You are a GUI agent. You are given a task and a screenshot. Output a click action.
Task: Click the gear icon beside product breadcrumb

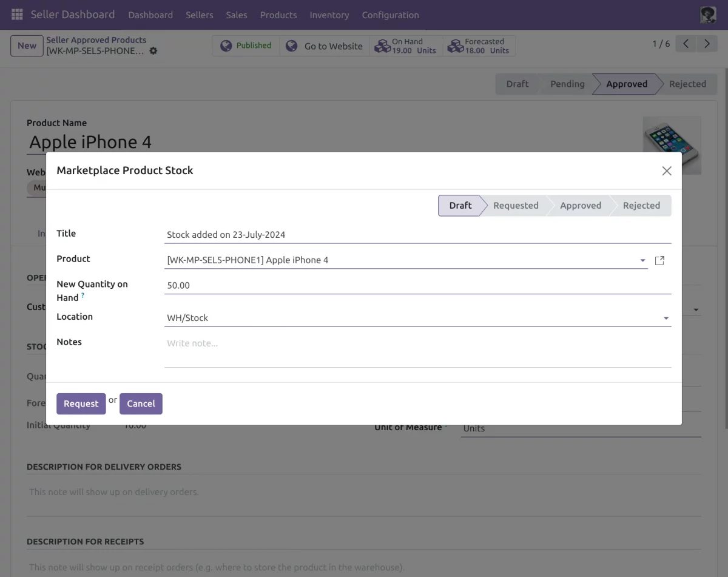click(153, 51)
